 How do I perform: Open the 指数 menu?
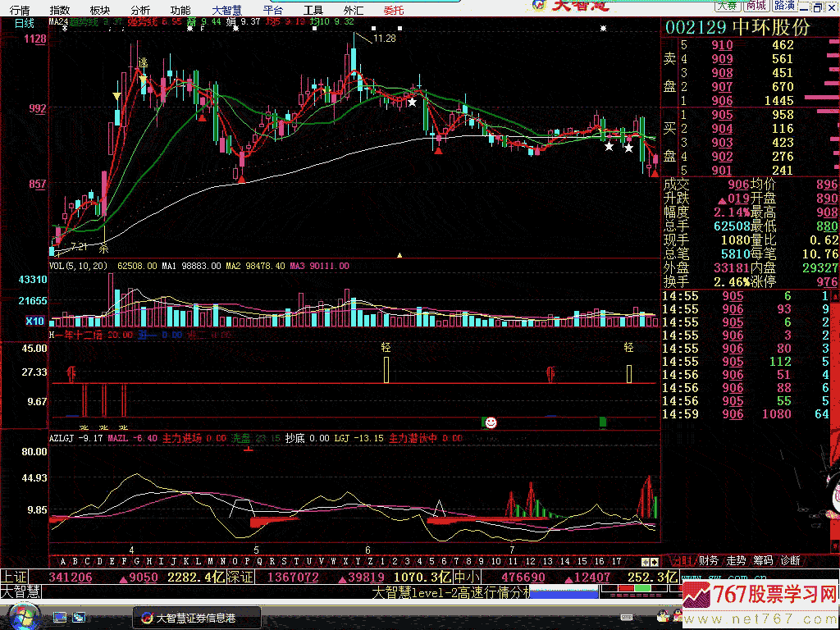[x=59, y=10]
